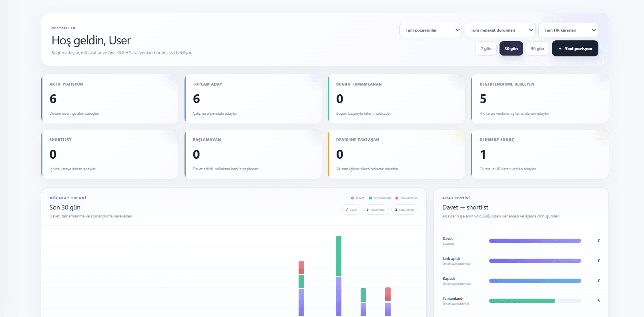Viewport: 644px width, 317px height.
Task: Select the 7 gün range
Action: (486, 48)
